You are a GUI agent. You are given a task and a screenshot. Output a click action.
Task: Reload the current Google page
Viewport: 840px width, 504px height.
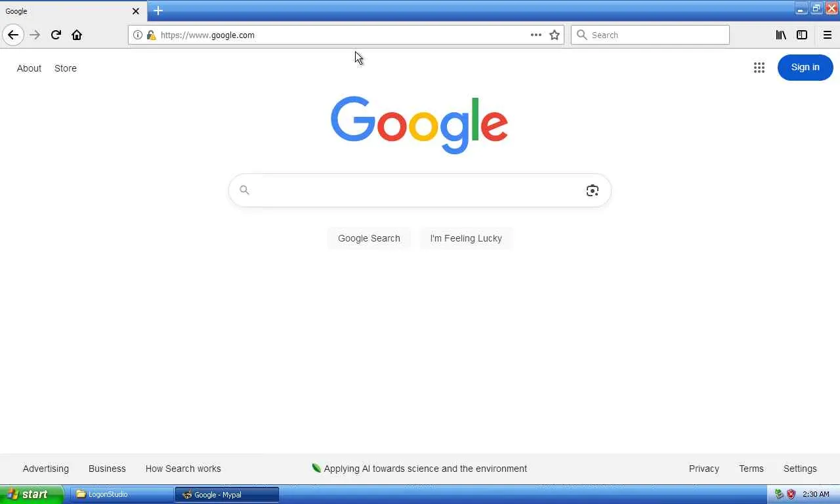(x=56, y=35)
